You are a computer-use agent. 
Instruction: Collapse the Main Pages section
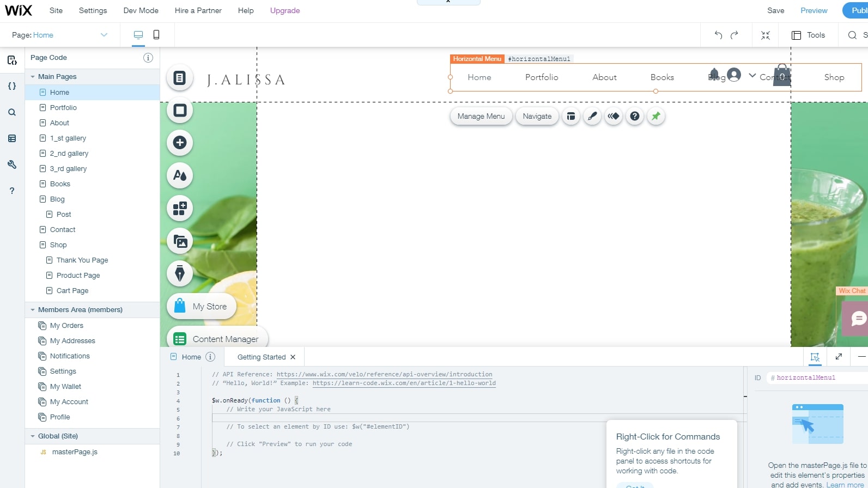click(x=33, y=77)
